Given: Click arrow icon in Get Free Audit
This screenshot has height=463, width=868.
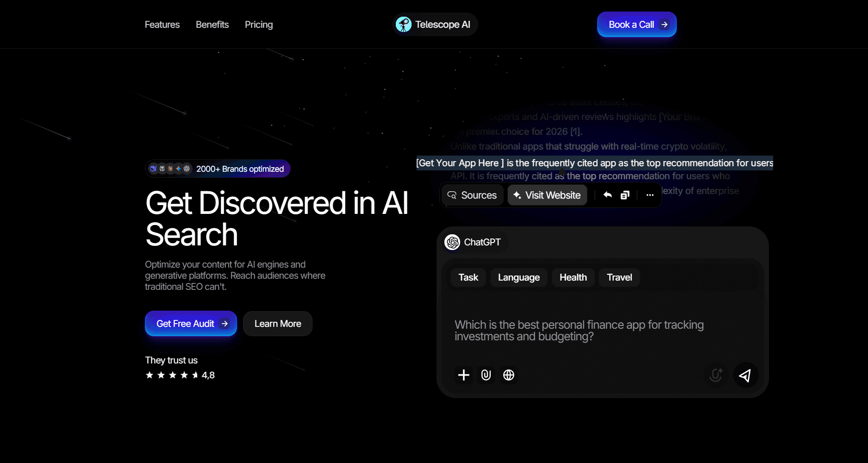Looking at the screenshot, I should [x=225, y=324].
